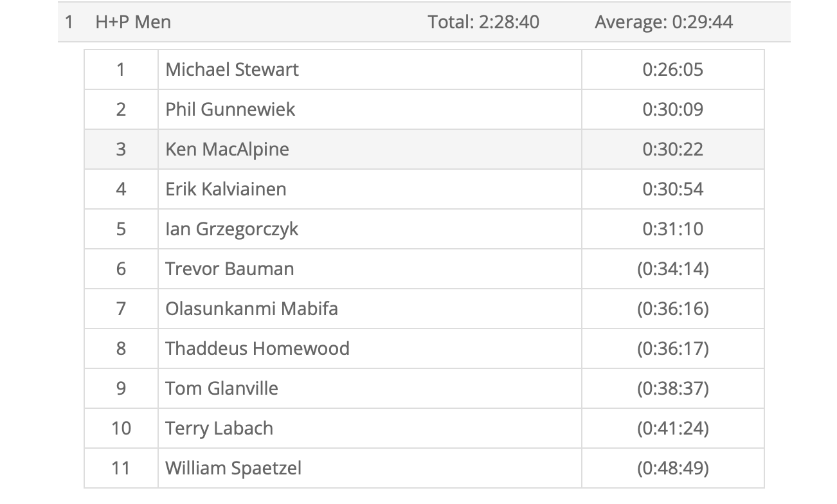Open Michael Stewart's result
The width and height of the screenshot is (837, 504).
(x=232, y=69)
